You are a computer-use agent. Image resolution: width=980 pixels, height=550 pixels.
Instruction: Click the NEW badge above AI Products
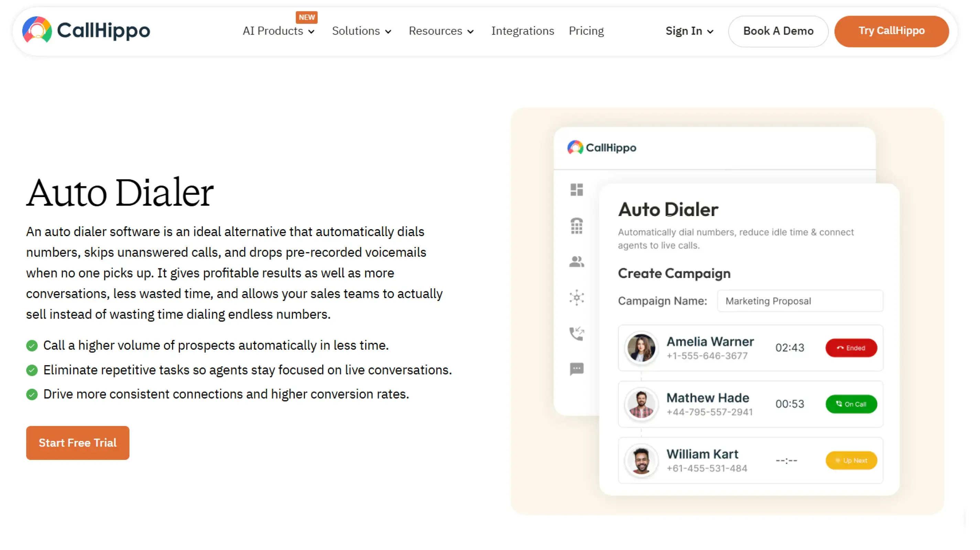click(x=307, y=17)
